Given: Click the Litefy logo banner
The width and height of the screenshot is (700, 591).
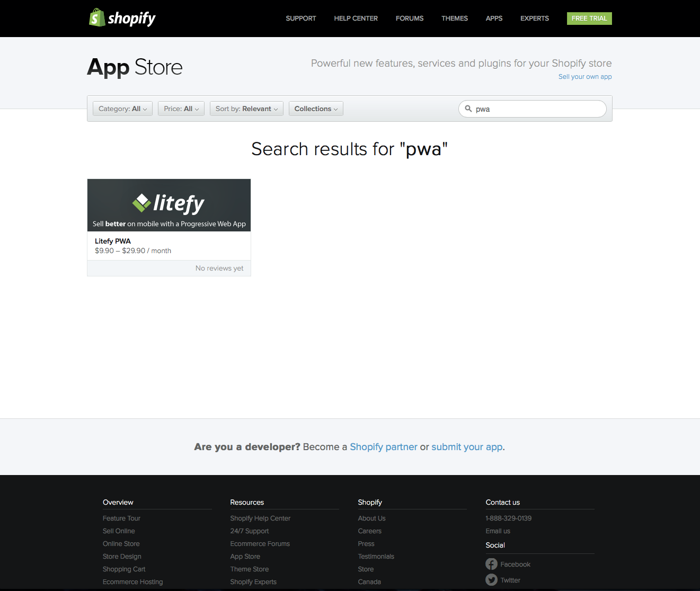Looking at the screenshot, I should pos(169,205).
